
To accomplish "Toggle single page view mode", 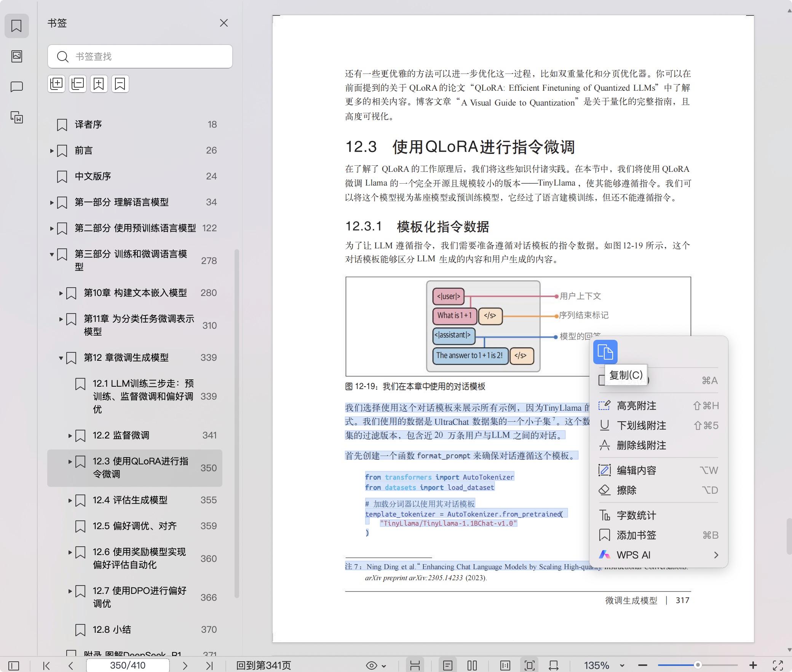I will click(448, 666).
